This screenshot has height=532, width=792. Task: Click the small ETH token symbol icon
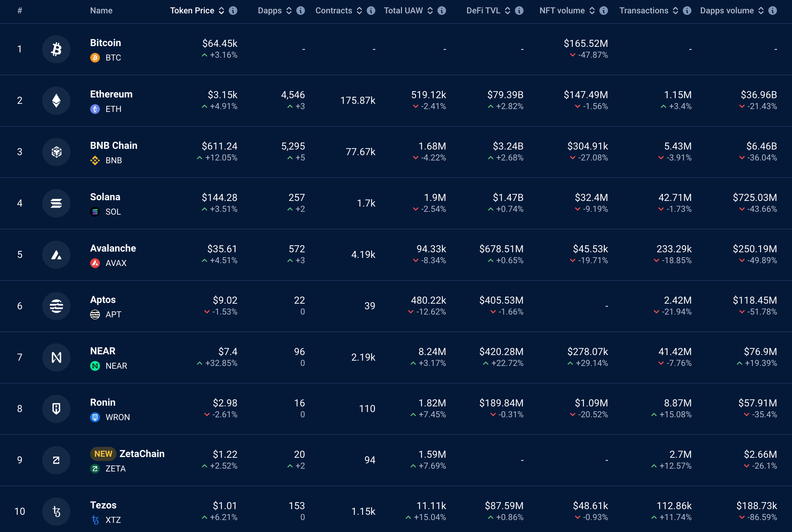coord(95,109)
